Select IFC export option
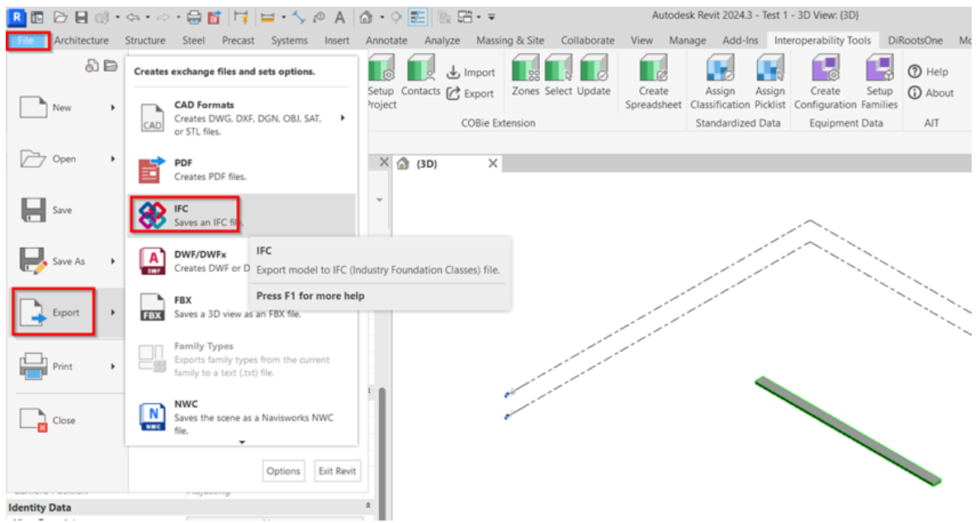This screenshot has width=980, height=523. tap(242, 215)
